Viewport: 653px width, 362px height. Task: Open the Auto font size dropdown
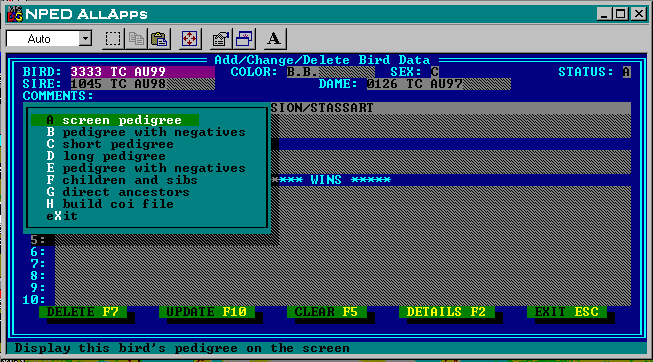point(85,39)
